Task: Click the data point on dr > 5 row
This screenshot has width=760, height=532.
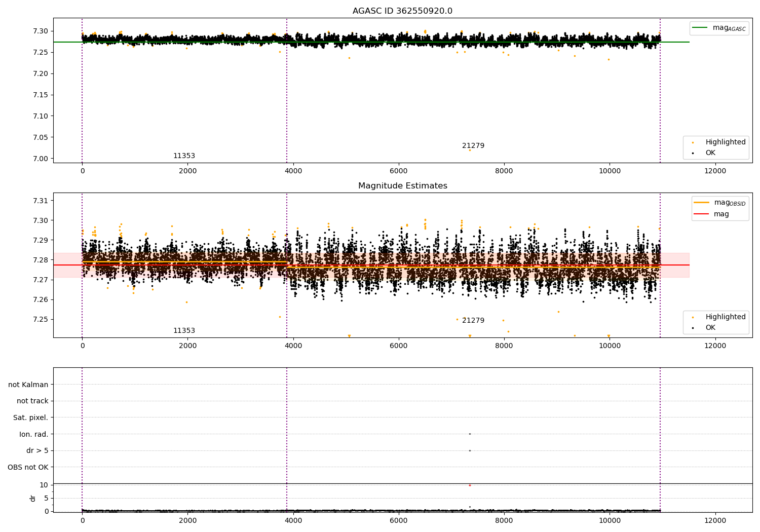Action: pyautogui.click(x=470, y=450)
